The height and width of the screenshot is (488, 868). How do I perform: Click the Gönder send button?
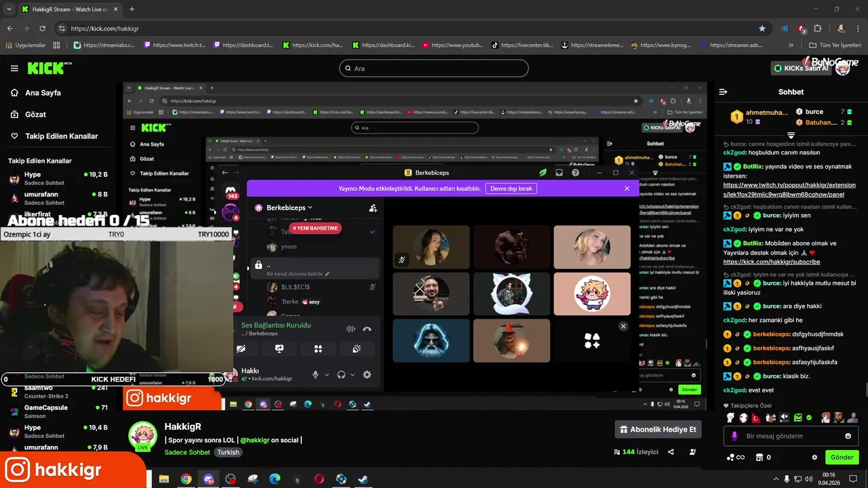[842, 457]
